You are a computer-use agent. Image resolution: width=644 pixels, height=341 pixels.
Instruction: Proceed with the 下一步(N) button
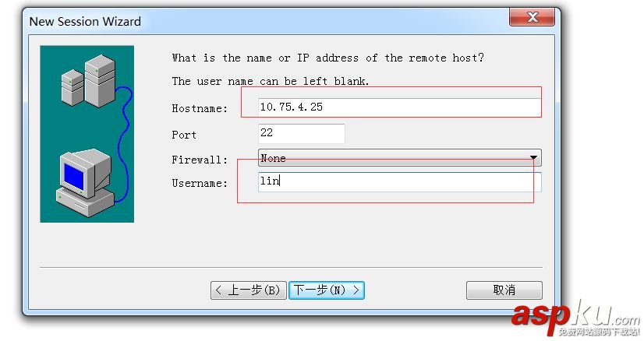(327, 290)
